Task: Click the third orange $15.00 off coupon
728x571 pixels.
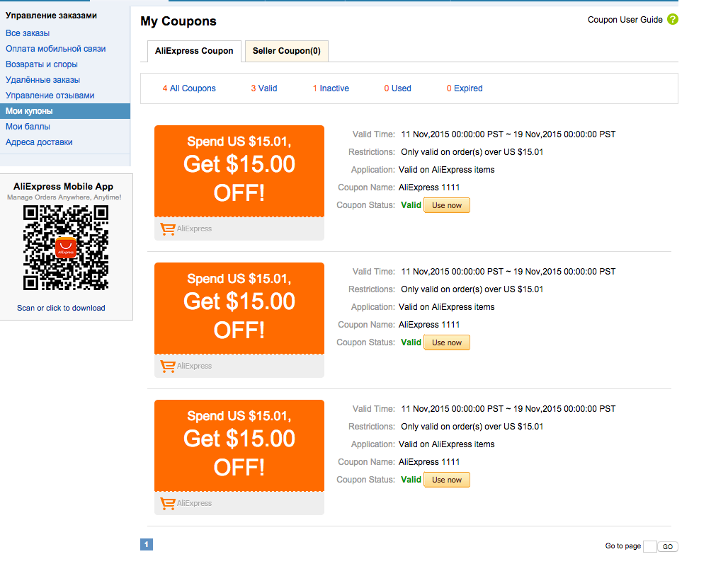Action: (239, 446)
